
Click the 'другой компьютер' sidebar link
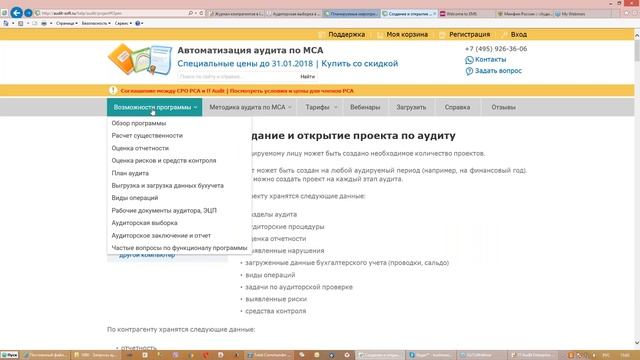(147, 256)
